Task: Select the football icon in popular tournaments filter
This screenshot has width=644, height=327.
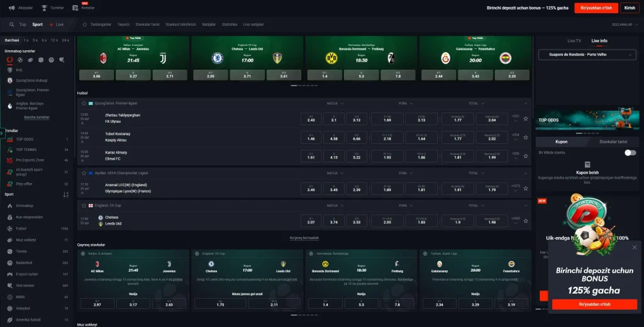Action: [x=20, y=60]
